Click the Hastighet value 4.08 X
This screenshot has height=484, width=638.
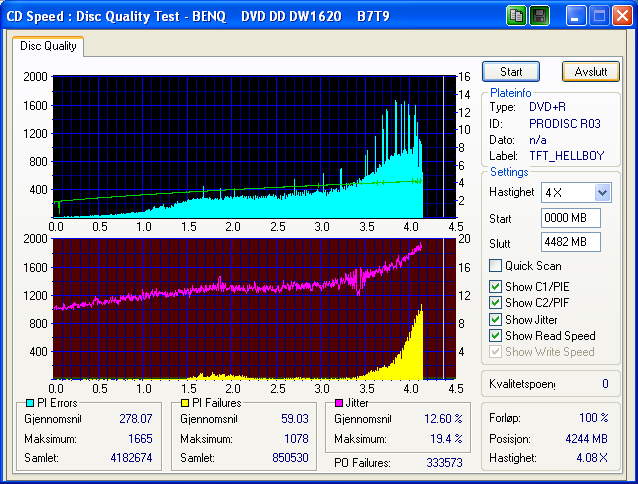pos(592,458)
